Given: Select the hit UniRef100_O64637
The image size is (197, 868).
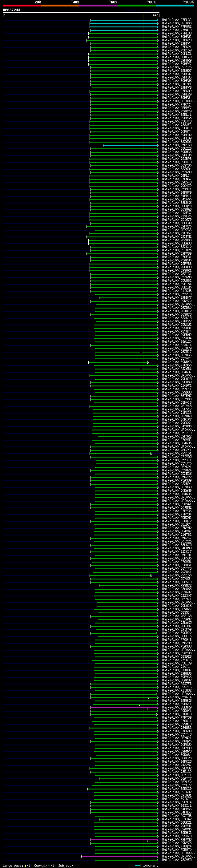Looking at the screenshot, I should coord(176,372).
